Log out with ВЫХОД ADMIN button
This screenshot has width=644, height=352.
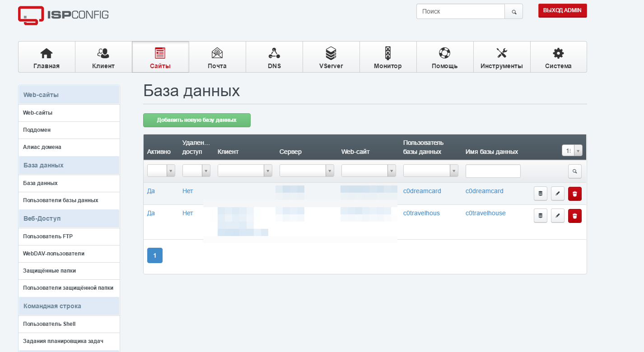tap(563, 11)
